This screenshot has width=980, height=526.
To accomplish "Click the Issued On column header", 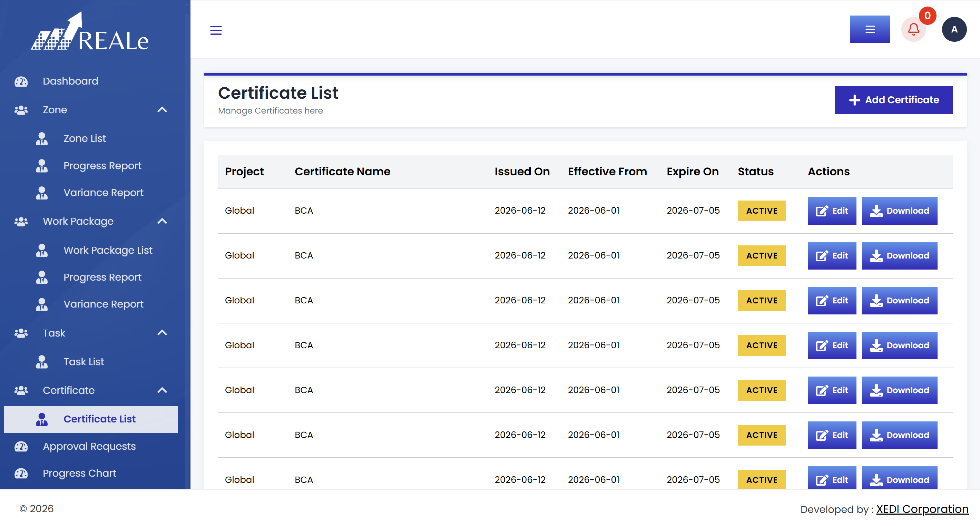I will (522, 172).
